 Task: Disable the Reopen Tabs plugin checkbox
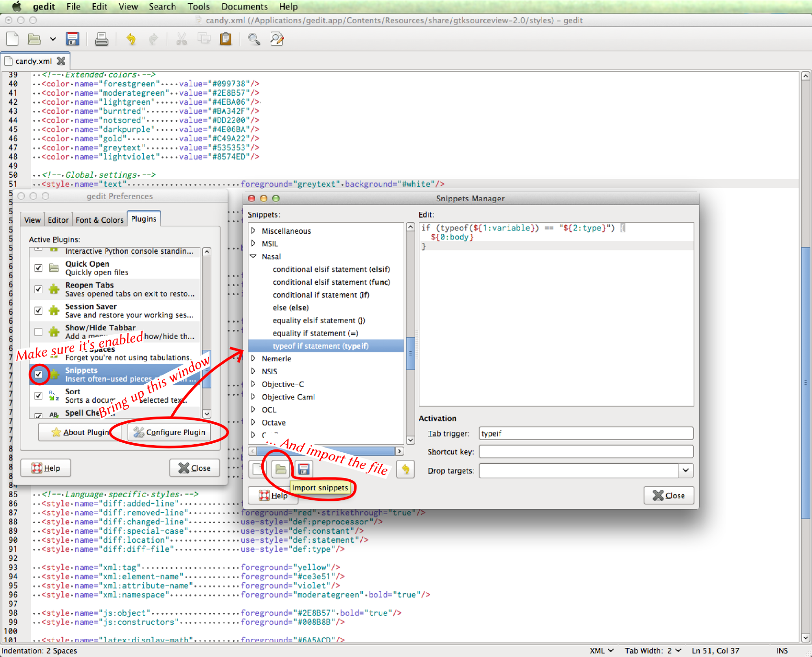pos(39,289)
